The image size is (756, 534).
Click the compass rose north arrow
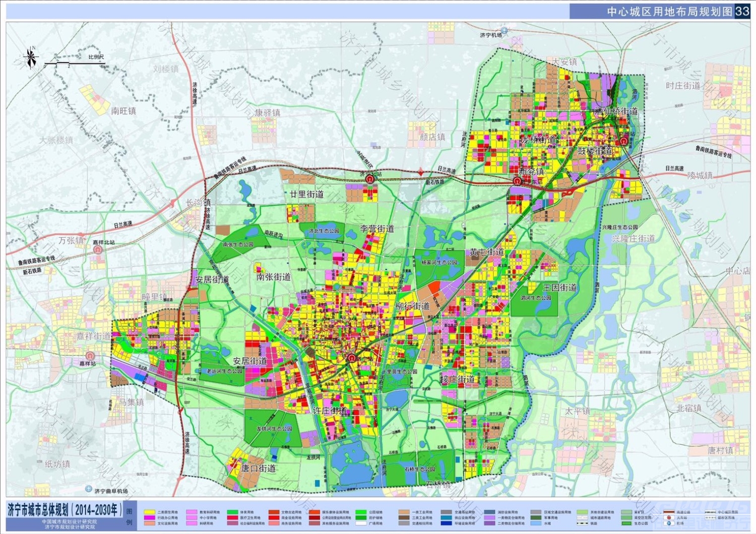tap(31, 57)
